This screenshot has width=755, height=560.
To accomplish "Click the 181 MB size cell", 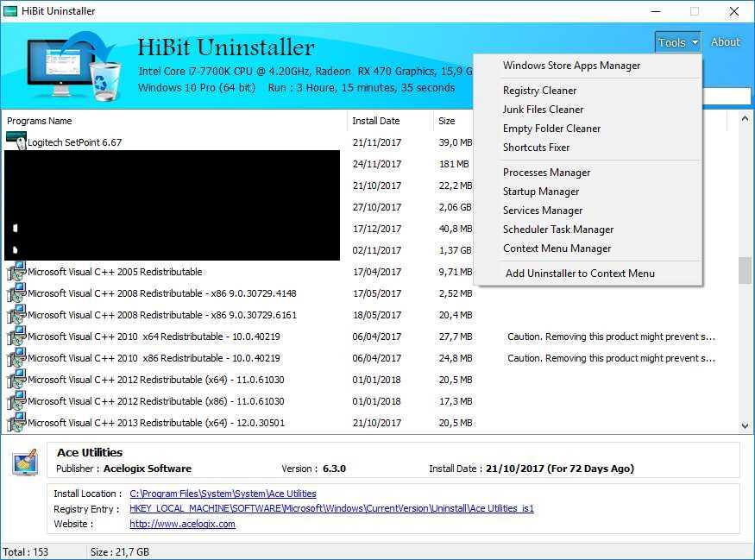I will (x=454, y=164).
